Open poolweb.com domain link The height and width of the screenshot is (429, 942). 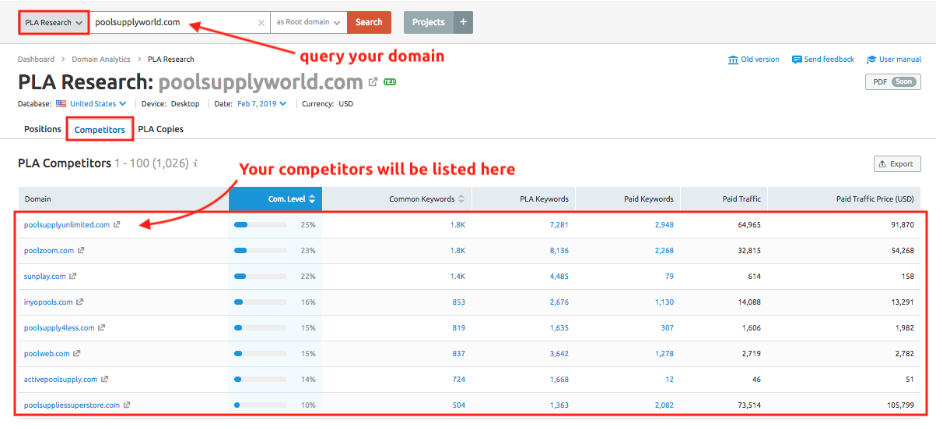(46, 354)
